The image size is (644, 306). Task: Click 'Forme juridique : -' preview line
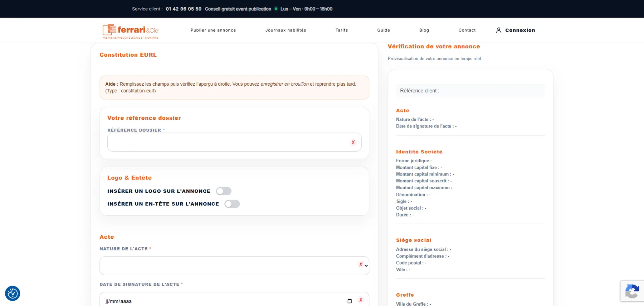pos(415,161)
